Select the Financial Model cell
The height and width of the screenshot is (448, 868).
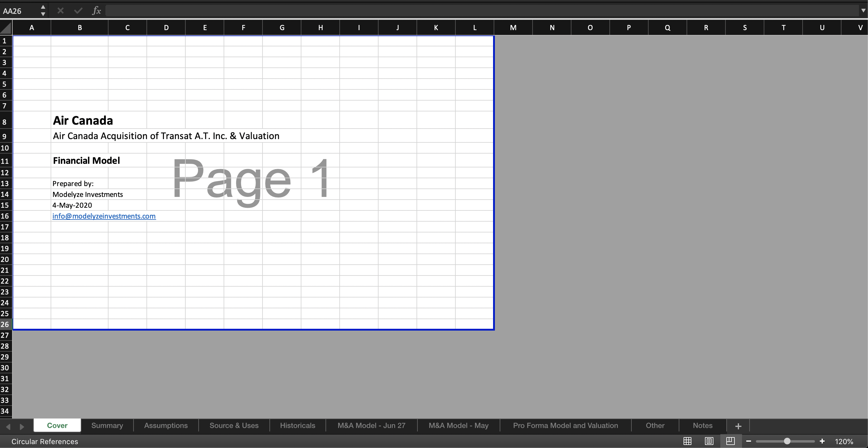(x=80, y=160)
